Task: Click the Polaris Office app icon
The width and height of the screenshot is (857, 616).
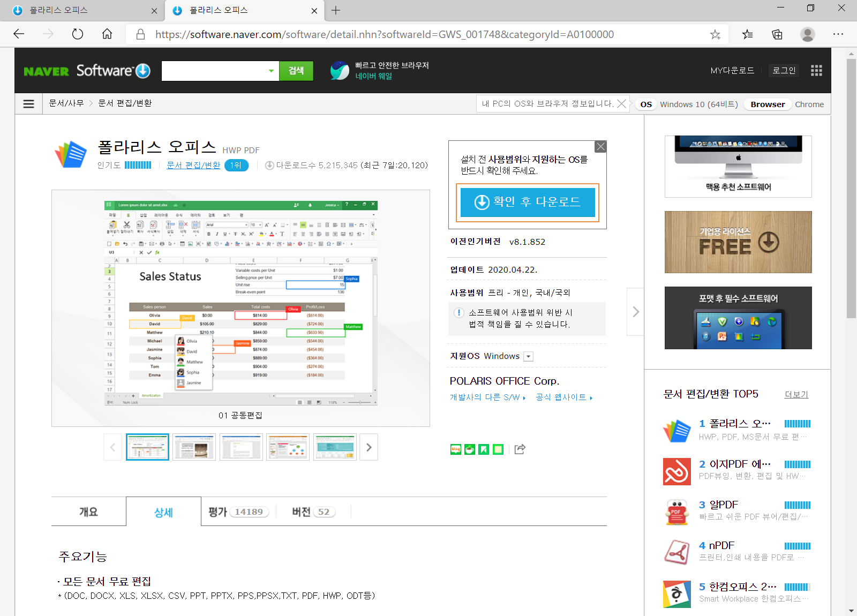Action: 71,154
